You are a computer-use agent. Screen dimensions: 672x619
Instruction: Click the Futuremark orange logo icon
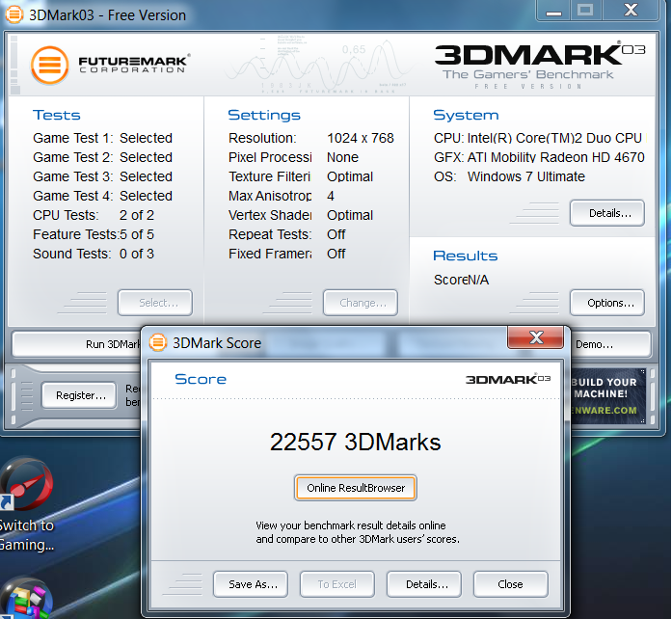click(50, 66)
